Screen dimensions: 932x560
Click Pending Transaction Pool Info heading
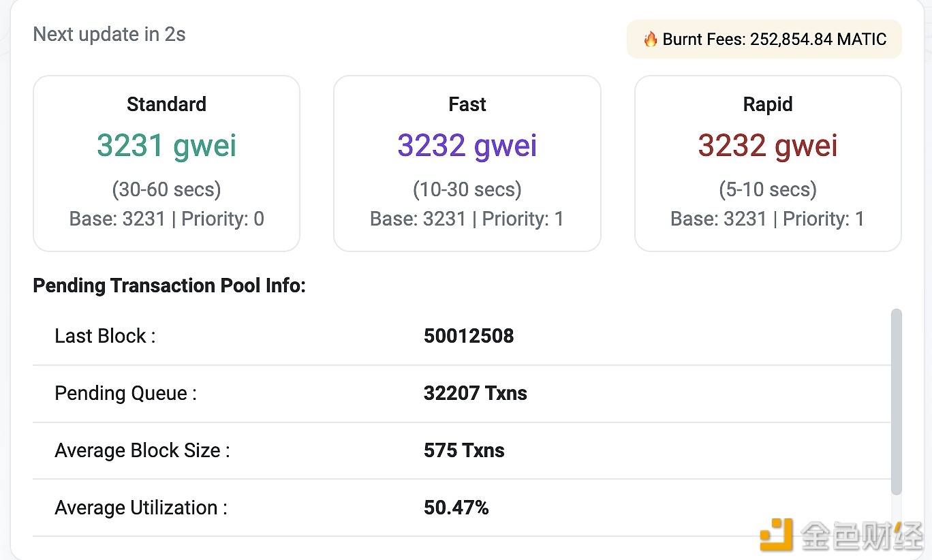tap(169, 285)
